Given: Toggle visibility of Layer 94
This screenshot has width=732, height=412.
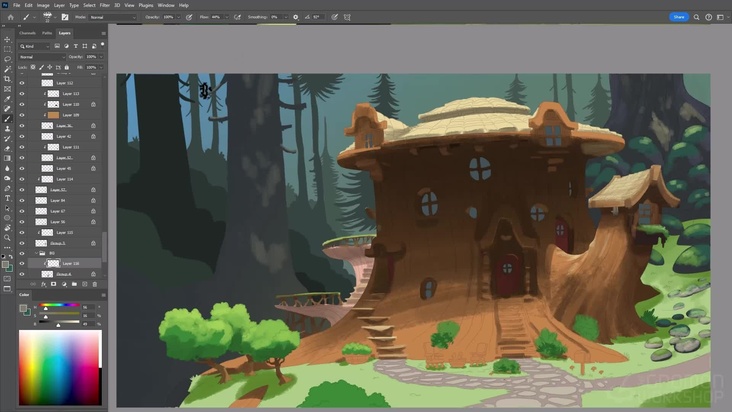Looking at the screenshot, I should coord(22,200).
